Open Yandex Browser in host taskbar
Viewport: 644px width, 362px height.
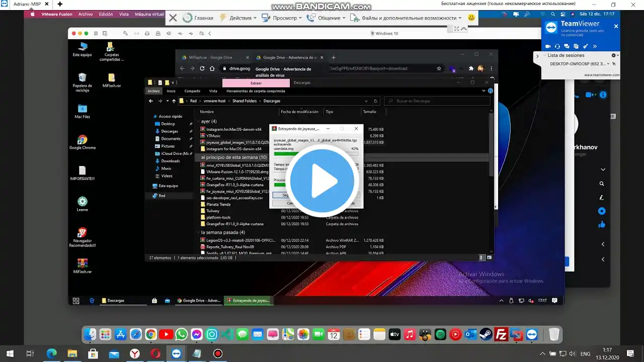pyautogui.click(x=135, y=353)
